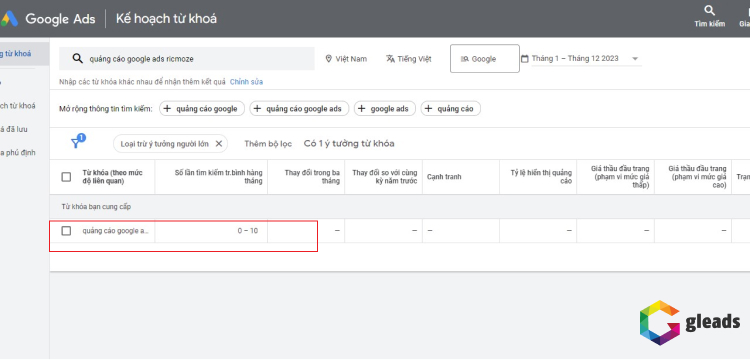
Task: Select the Tiếng Việt language option
Action: point(409,59)
